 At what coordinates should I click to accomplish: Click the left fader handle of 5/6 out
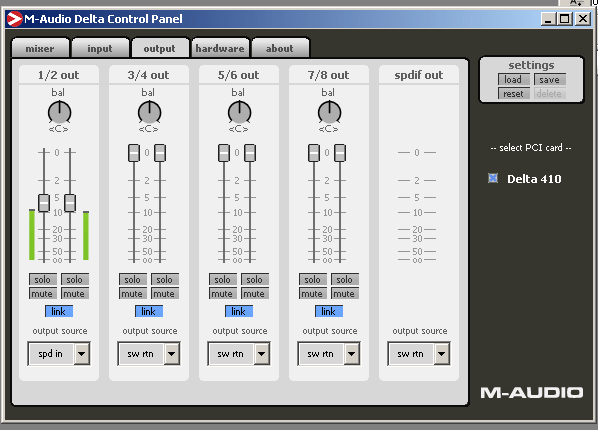224,153
